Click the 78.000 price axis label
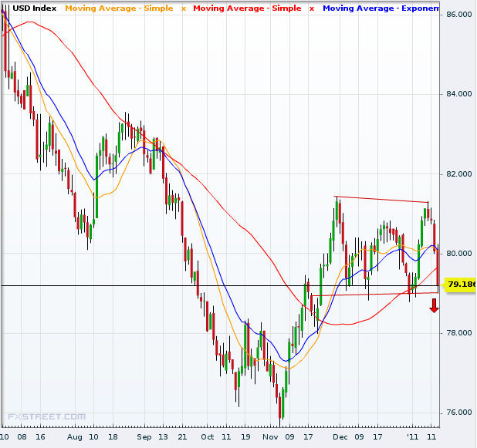 pos(458,333)
